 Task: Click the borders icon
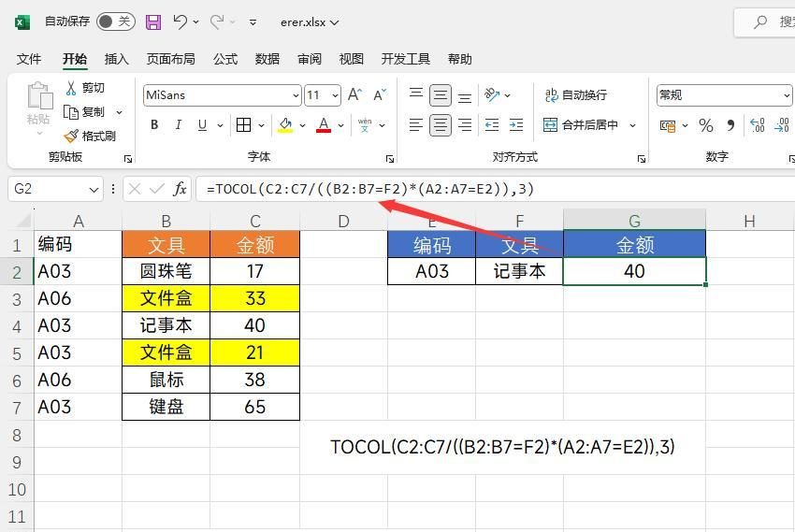tap(243, 125)
